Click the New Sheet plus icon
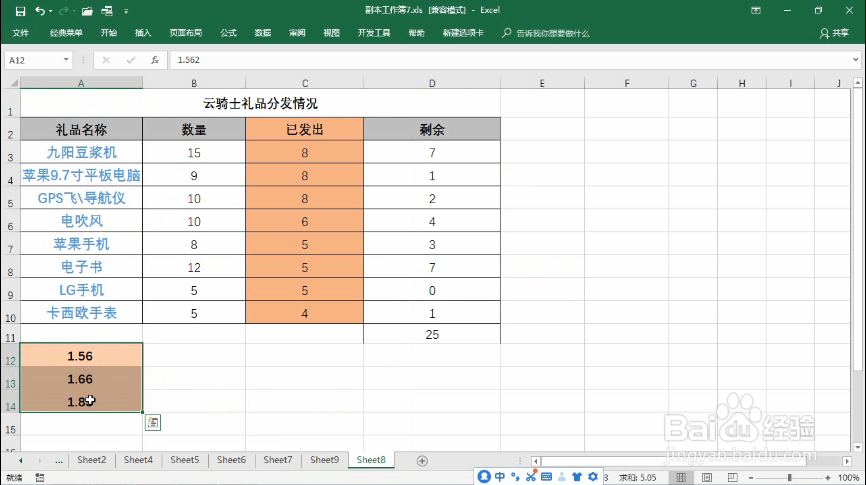The width and height of the screenshot is (866, 485). 422,461
